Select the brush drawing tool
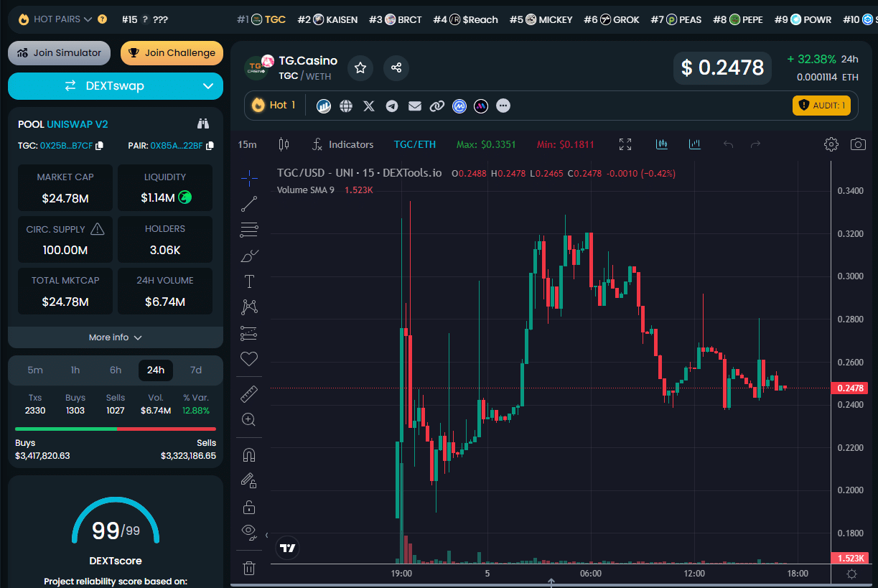This screenshot has height=588, width=878. [249, 256]
